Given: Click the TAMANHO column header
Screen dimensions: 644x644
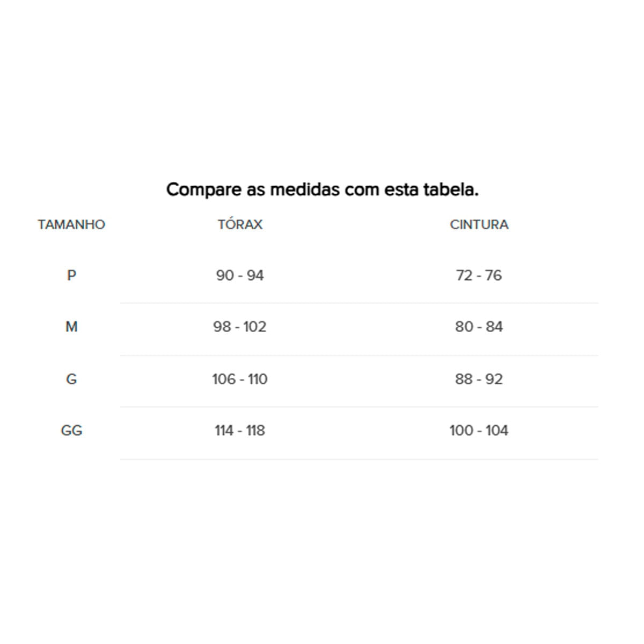Looking at the screenshot, I should [x=71, y=224].
